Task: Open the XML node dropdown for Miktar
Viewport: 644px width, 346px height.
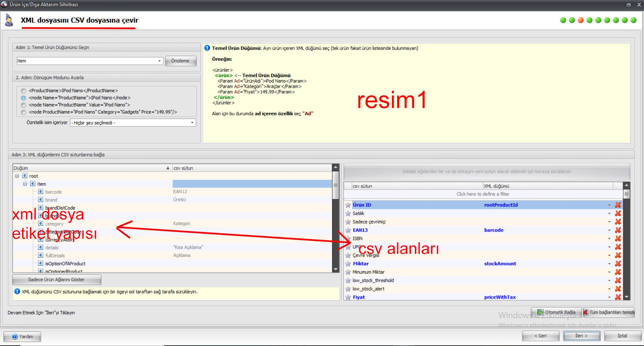Action: (609, 264)
